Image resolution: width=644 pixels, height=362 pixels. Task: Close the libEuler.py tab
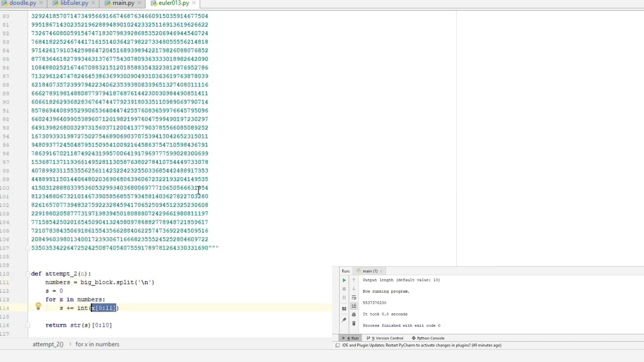click(93, 3)
